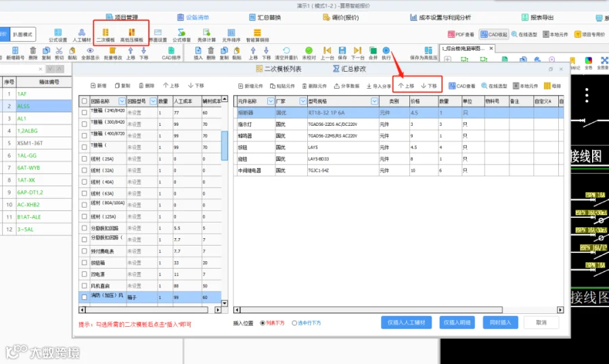Image resolution: width=609 pixels, height=364 pixels.
Task: Check the 预付费电表 row checkbox
Action: point(85,251)
